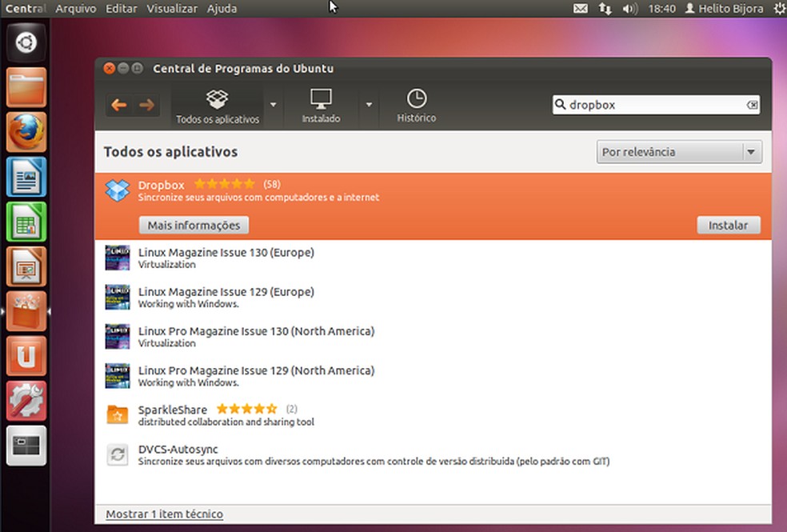Go back with the left arrow
787x532 pixels.
119,105
